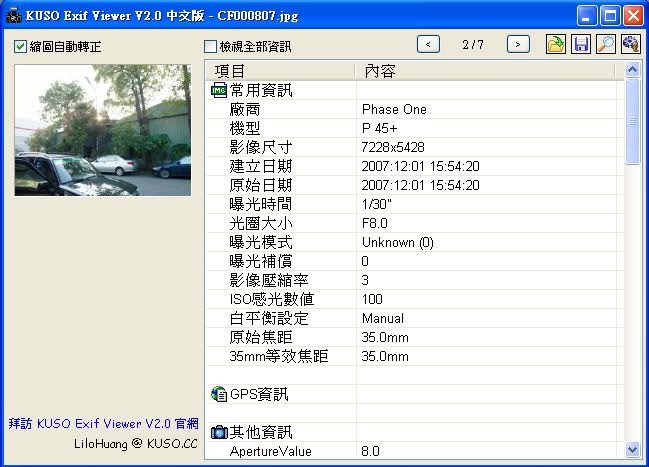The height and width of the screenshot is (467, 649).
Task: Click the GPS資訊 globe icon
Action: coord(219,394)
